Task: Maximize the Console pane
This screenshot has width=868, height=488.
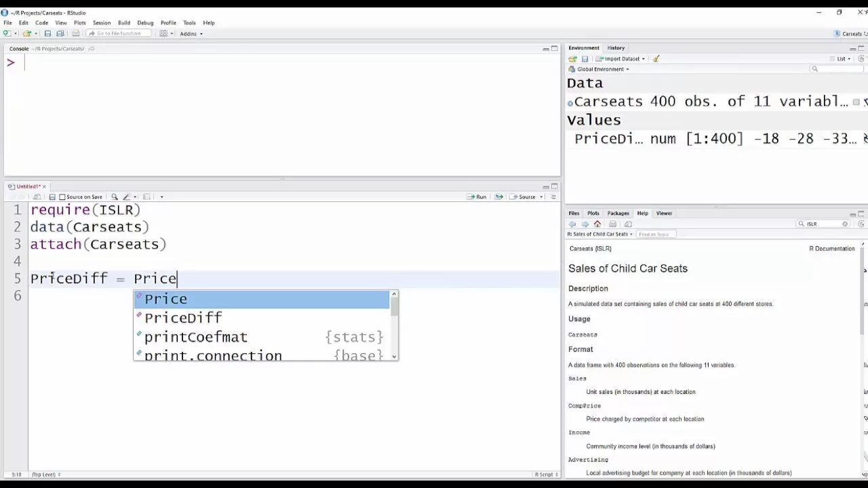Action: [x=554, y=49]
